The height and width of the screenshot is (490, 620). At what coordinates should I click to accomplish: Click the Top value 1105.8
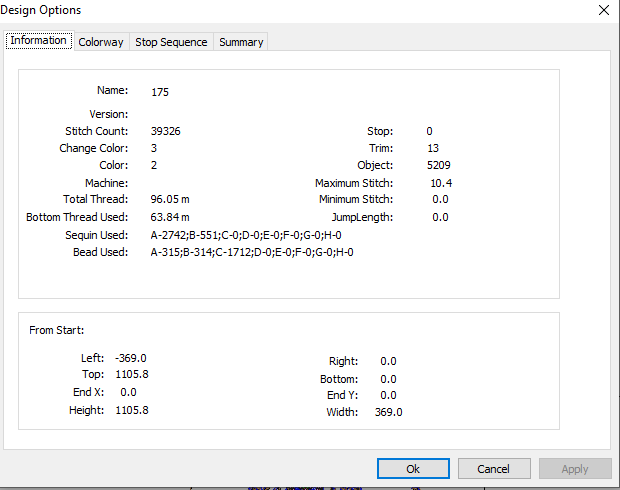point(132,374)
